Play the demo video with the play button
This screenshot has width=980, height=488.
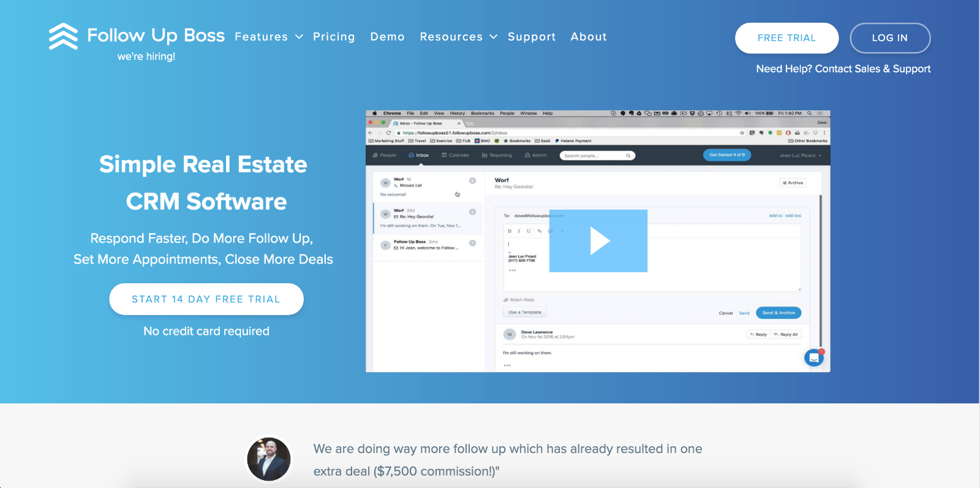click(598, 241)
